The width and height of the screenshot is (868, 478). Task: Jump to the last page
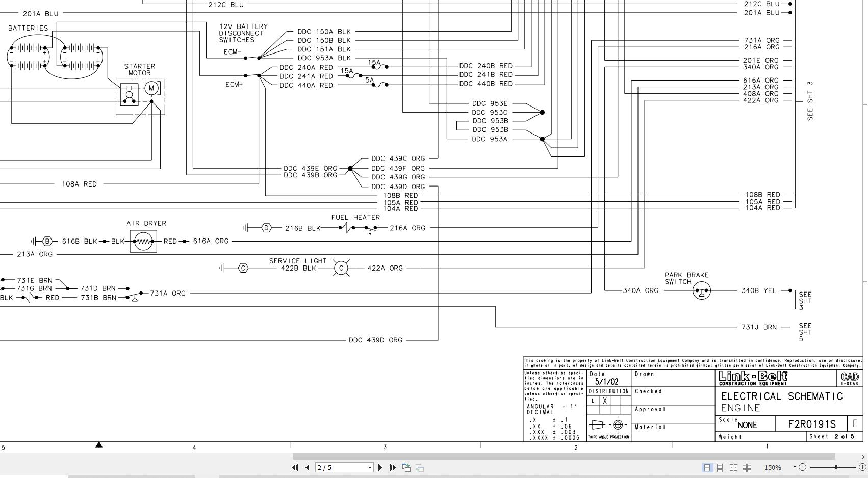pyautogui.click(x=393, y=467)
